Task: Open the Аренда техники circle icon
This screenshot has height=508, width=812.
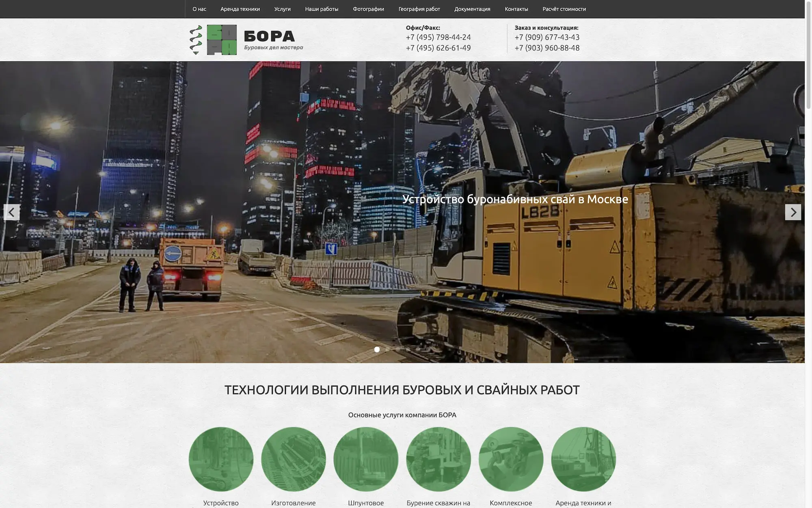Action: coord(583,459)
